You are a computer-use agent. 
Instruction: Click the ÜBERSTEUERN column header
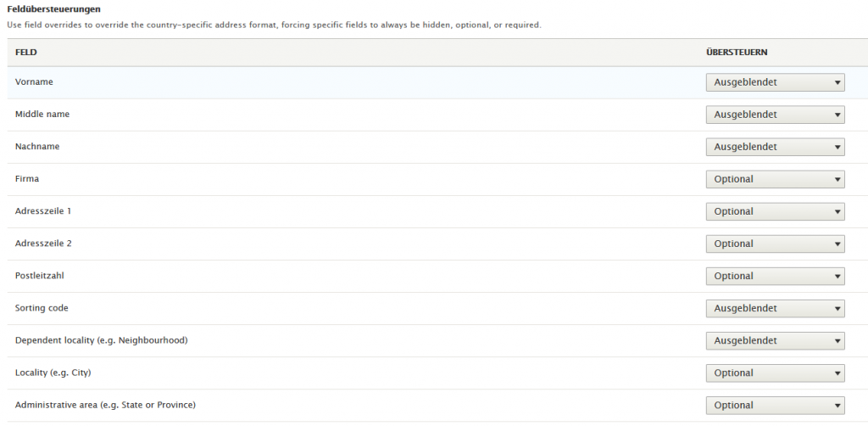(737, 53)
